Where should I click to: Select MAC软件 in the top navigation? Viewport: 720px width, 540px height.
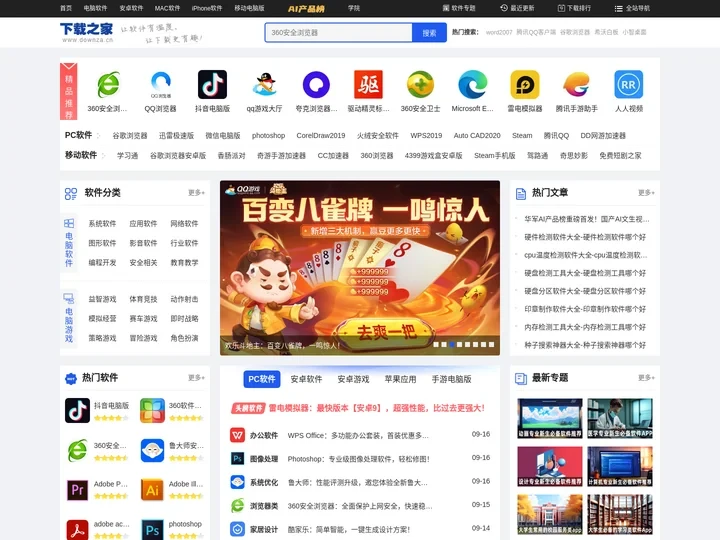click(x=167, y=8)
